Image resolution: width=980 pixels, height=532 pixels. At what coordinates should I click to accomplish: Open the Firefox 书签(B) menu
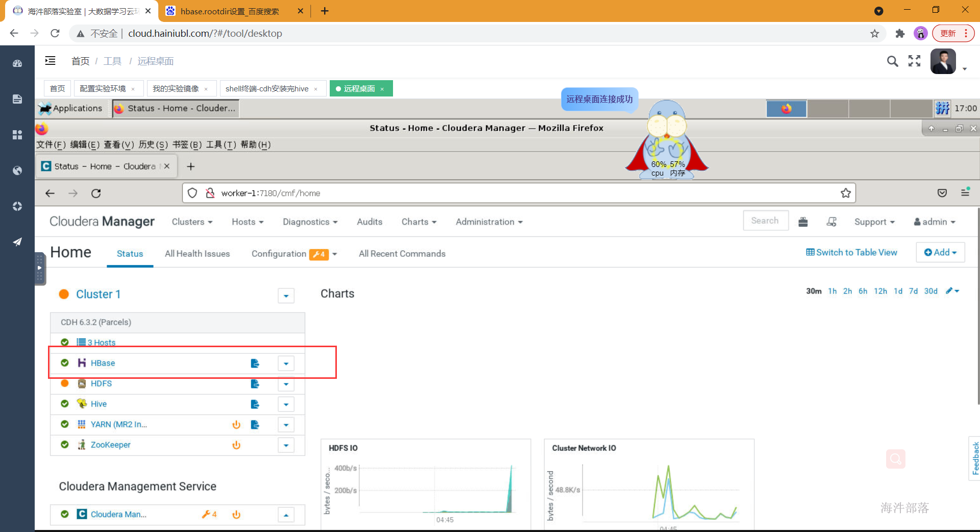[x=187, y=144]
